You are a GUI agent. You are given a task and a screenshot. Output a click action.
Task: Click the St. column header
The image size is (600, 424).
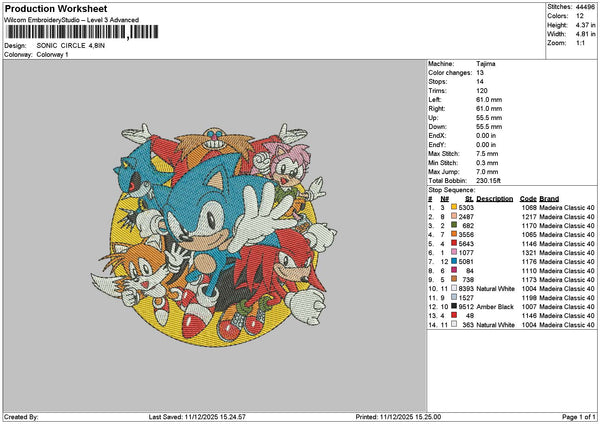469,199
